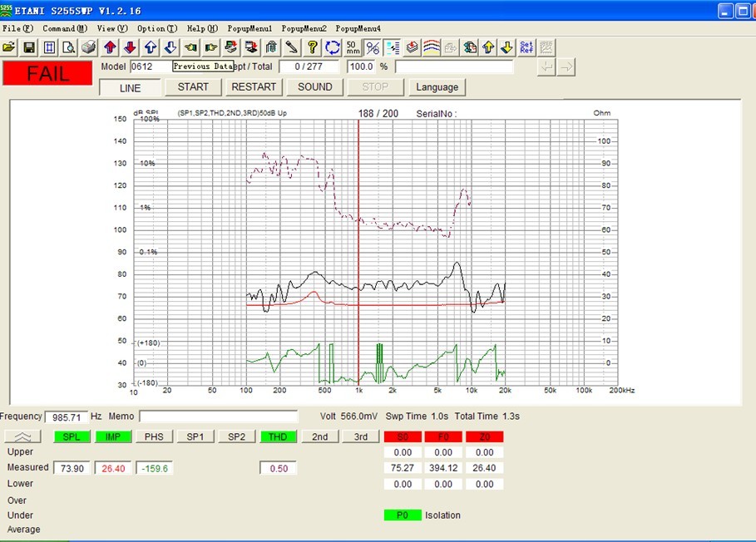Open the PopupMenu1 menu
This screenshot has height=542, width=756.
[x=250, y=28]
